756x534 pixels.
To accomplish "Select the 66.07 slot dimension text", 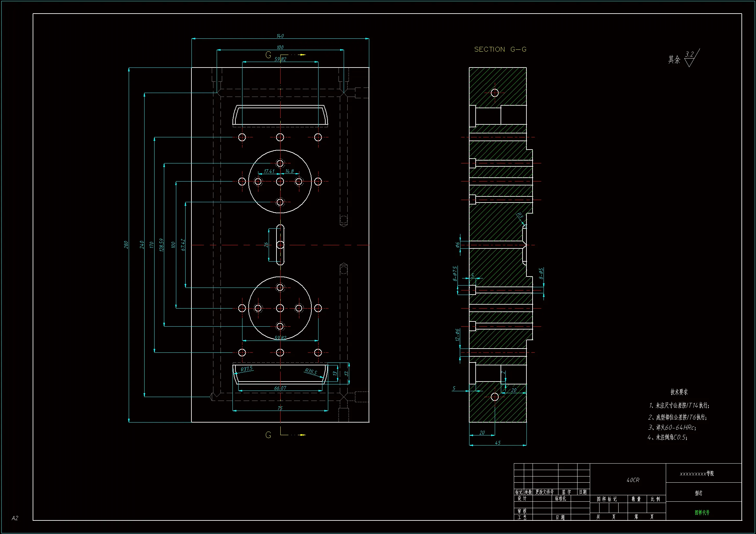I will pyautogui.click(x=280, y=388).
